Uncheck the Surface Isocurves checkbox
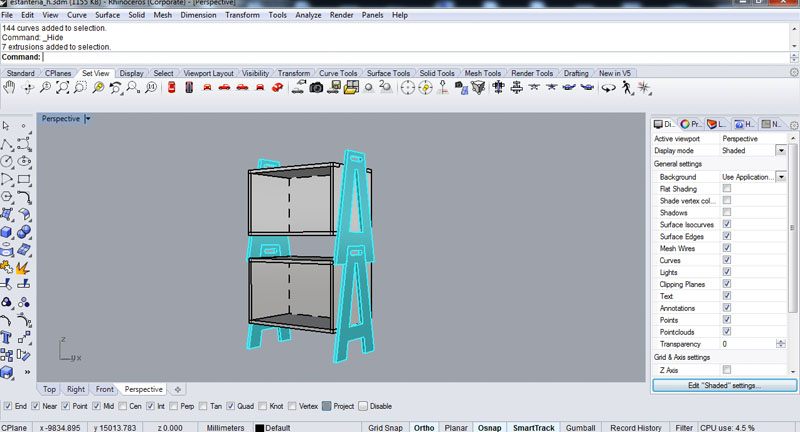The height and width of the screenshot is (432, 800). pos(727,224)
